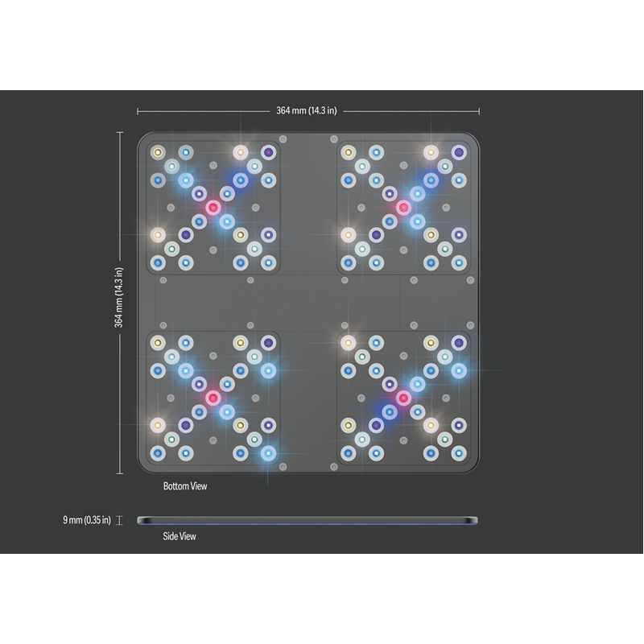Click top-left corner LED of top-left module
644x644 pixels.
(158, 151)
